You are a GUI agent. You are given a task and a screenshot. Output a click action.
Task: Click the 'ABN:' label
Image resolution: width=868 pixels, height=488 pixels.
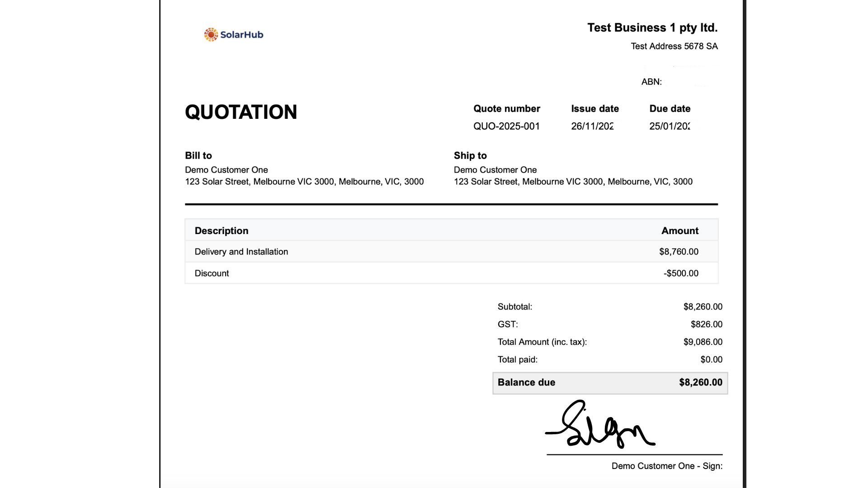651,82
